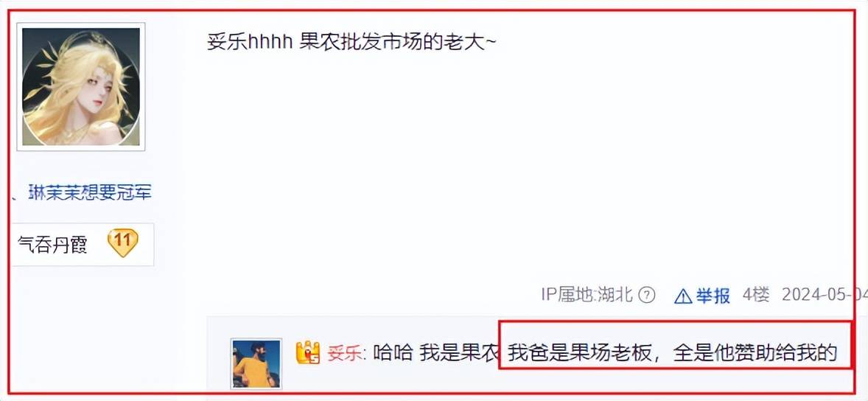Visit 琳茉茉想要冠军 user profile
This screenshot has width=868, height=401.
click(x=90, y=192)
